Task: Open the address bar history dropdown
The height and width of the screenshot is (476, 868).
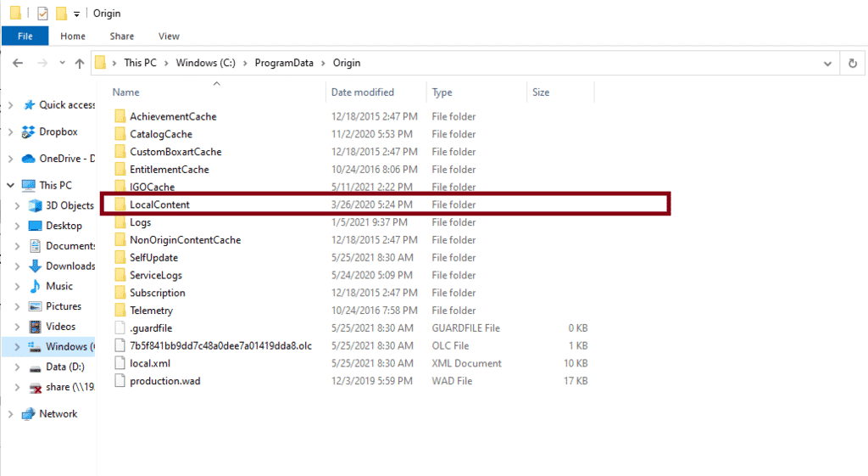Action: (x=827, y=63)
